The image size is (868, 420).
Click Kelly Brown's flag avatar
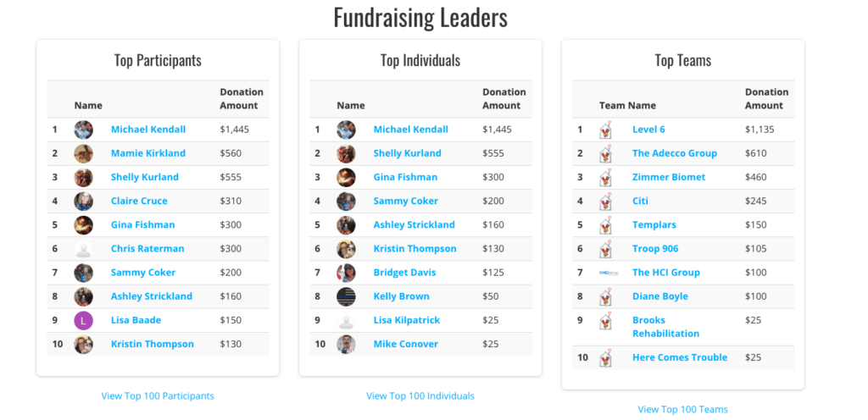coord(346,296)
